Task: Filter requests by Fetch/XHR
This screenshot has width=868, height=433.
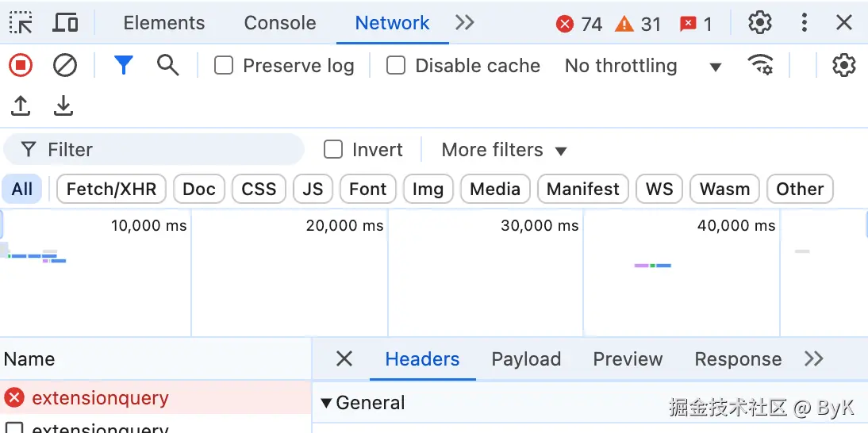Action: click(x=111, y=190)
